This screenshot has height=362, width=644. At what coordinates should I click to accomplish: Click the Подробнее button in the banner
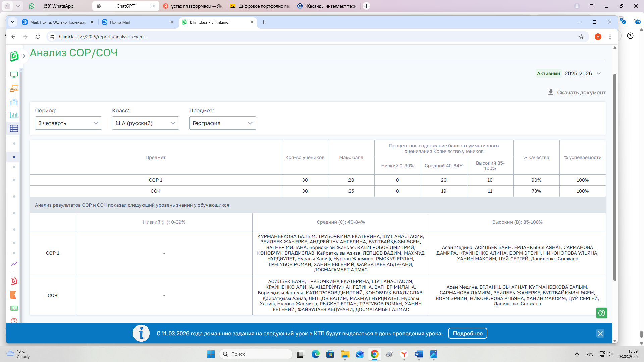pos(468,333)
